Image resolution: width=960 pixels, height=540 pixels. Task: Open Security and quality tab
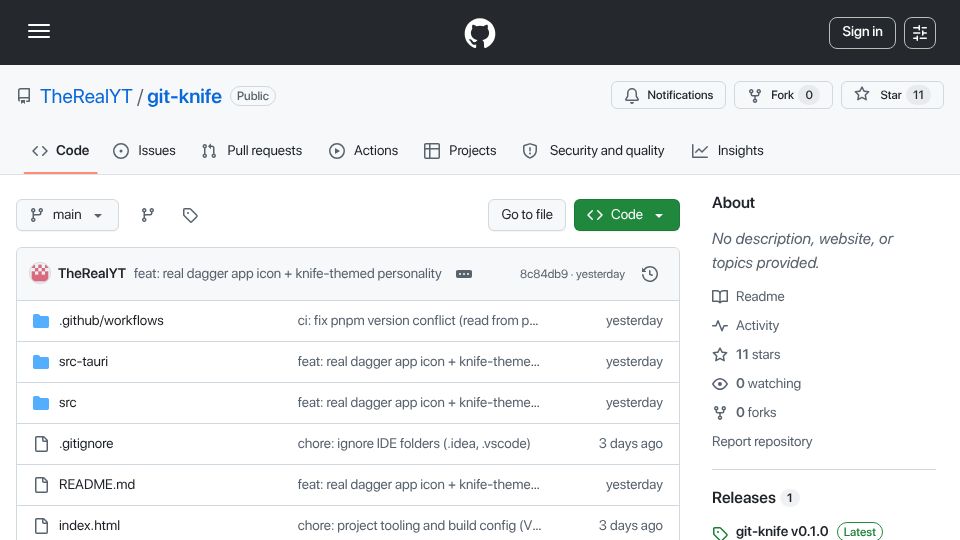coord(593,151)
